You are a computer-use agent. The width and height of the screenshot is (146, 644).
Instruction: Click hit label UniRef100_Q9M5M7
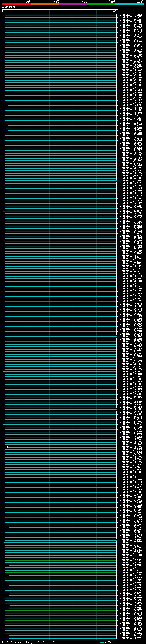pos(131,53)
